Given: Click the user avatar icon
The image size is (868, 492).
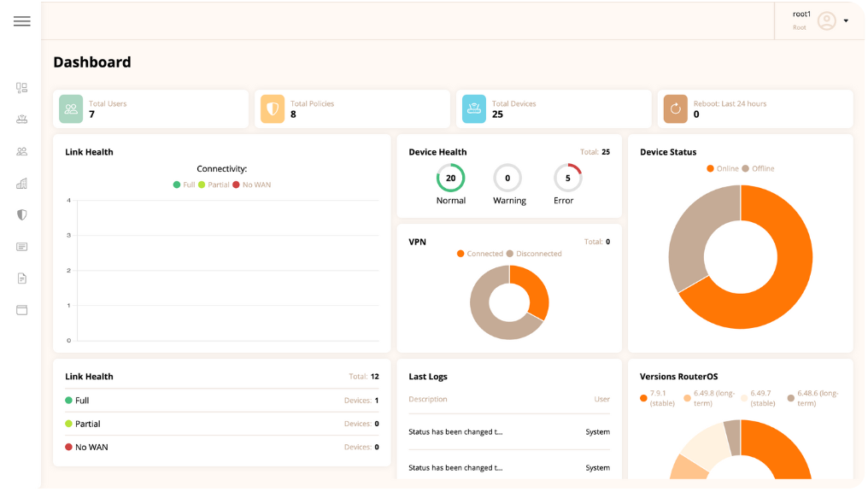Looking at the screenshot, I should 826,21.
